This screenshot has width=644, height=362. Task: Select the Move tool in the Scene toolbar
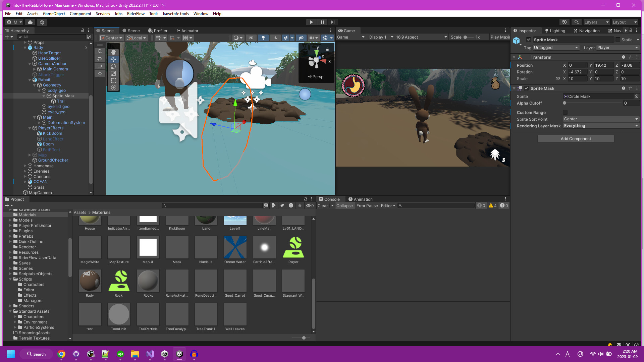113,59
